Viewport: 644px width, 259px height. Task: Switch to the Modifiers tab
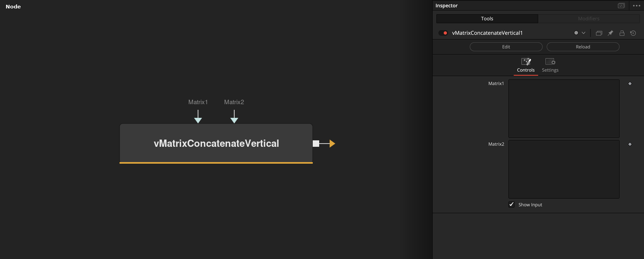click(589, 18)
